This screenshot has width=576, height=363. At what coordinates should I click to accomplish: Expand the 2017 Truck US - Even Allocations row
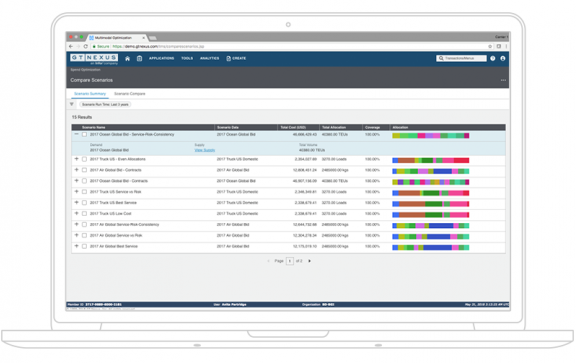[76, 159]
